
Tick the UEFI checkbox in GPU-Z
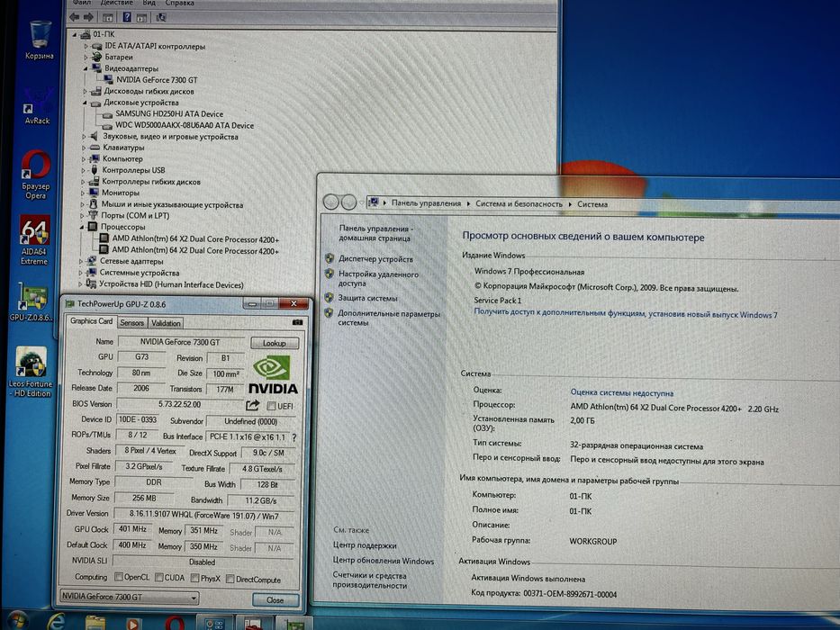271,406
